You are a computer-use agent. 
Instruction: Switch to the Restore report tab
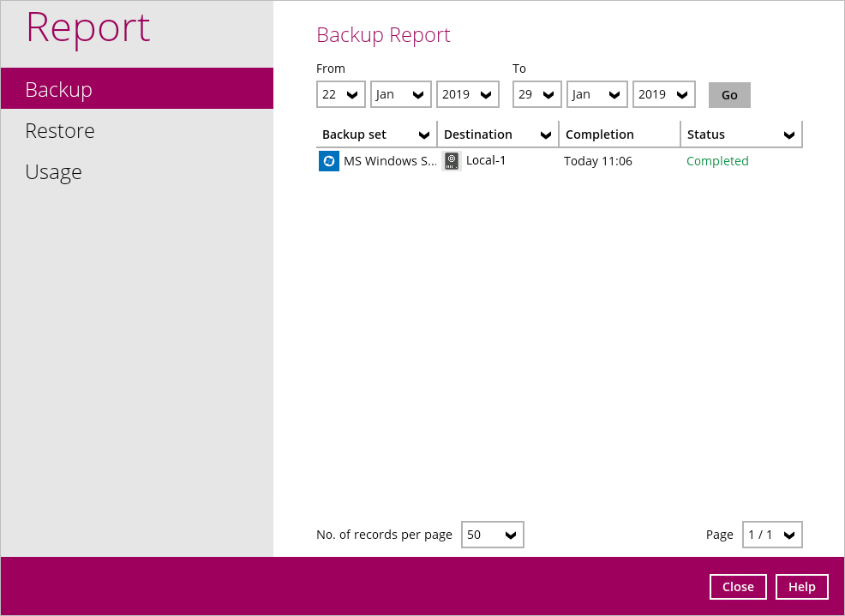tap(60, 131)
